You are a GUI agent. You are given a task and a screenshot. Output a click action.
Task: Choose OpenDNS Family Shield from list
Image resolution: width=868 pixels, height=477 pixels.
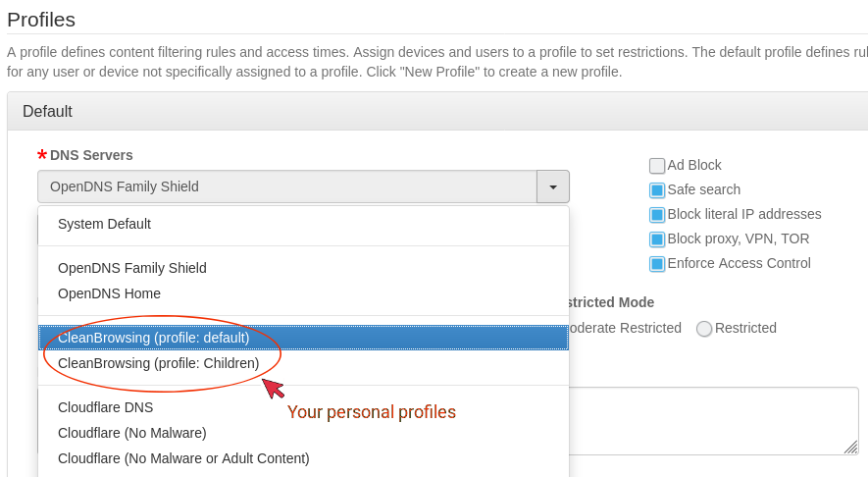(x=131, y=268)
